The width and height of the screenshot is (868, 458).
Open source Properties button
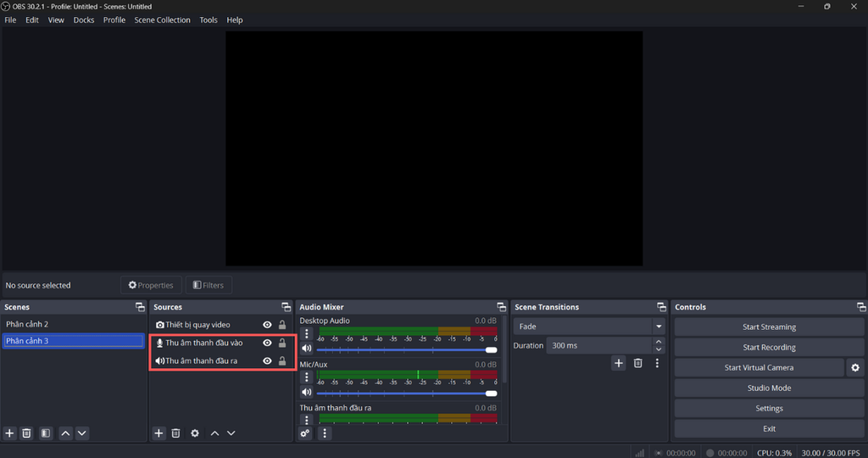coord(151,285)
